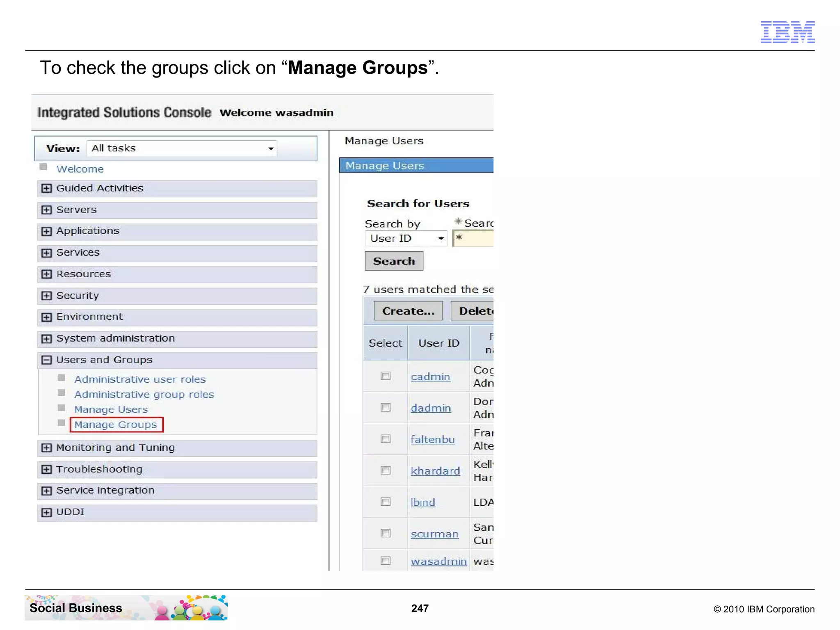Expand the Services section

click(x=47, y=253)
